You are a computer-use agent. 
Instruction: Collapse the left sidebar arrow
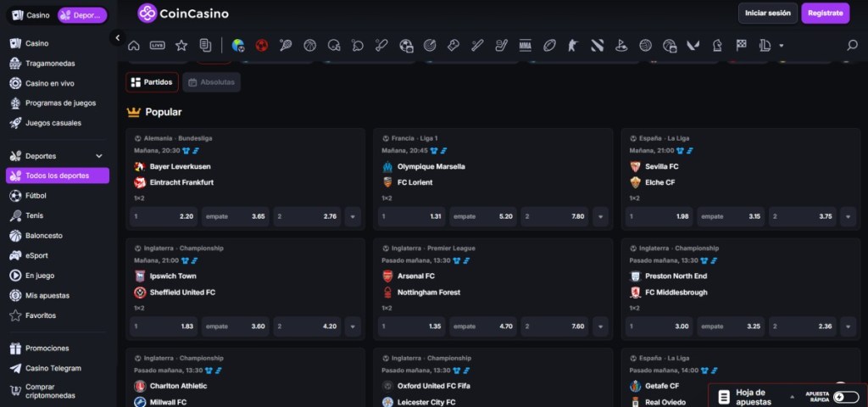117,37
